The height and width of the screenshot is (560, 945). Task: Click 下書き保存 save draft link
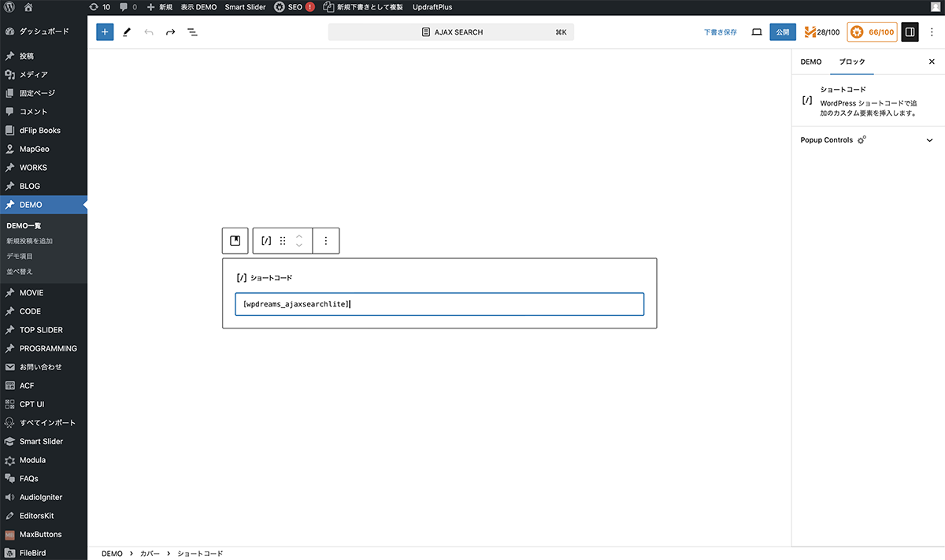721,32
